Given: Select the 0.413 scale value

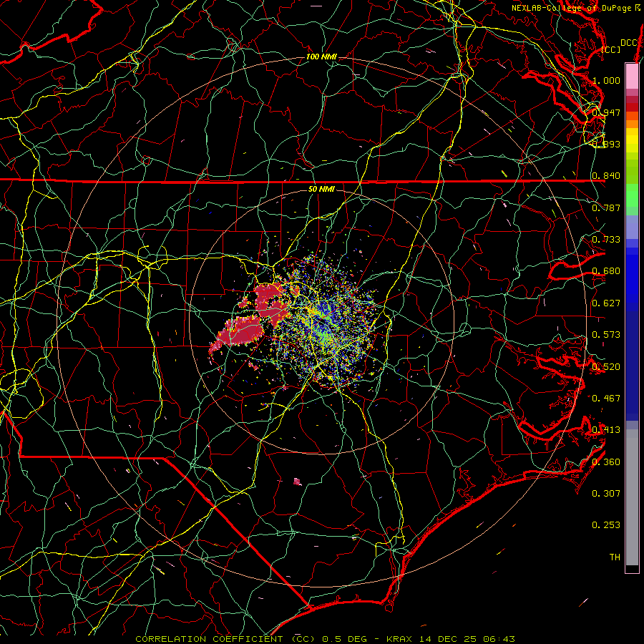Looking at the screenshot, I should click(606, 429).
